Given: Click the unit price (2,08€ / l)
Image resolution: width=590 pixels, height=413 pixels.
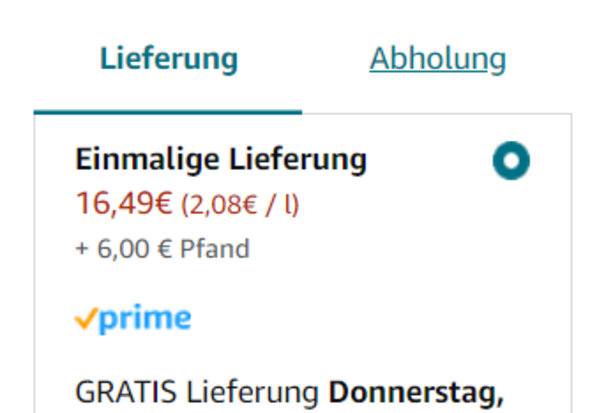Looking at the screenshot, I should coord(240,205).
